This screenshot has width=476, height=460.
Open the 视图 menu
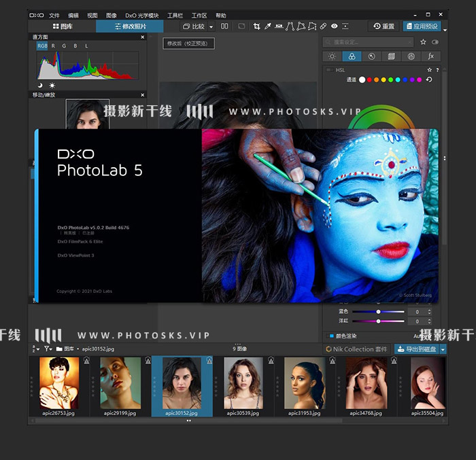point(92,15)
